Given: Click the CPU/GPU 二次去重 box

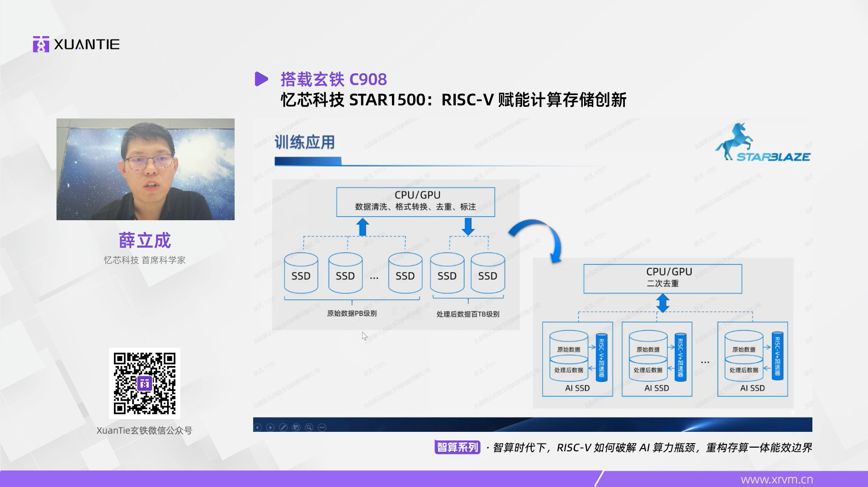Looking at the screenshot, I should pos(663,278).
